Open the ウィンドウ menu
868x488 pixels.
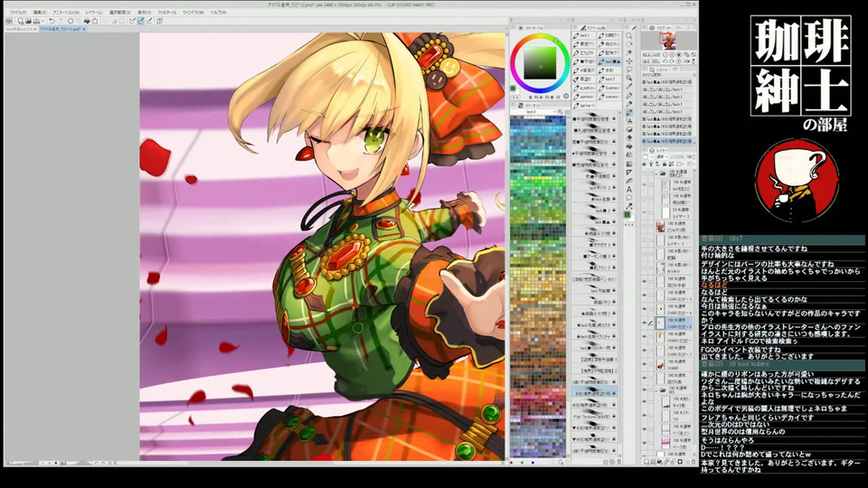point(193,12)
